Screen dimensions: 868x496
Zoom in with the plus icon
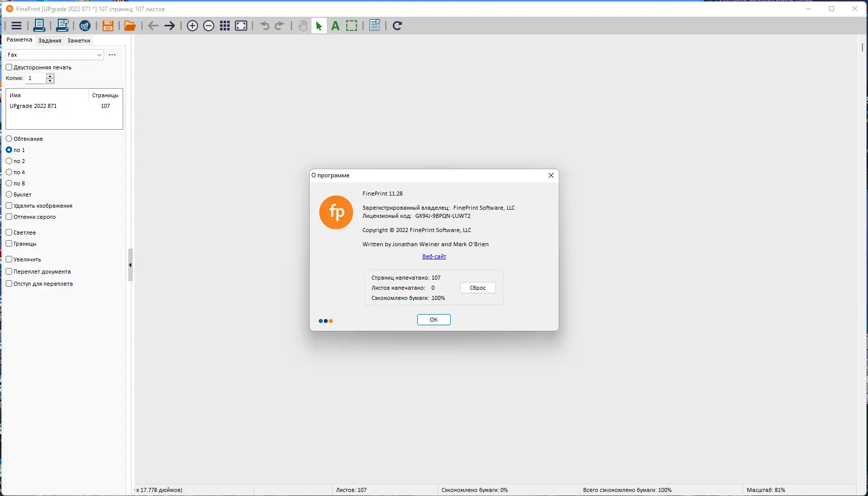click(192, 26)
